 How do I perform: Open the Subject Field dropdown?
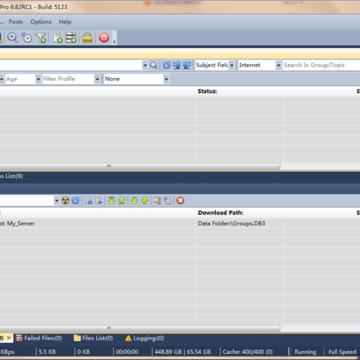tap(231, 65)
